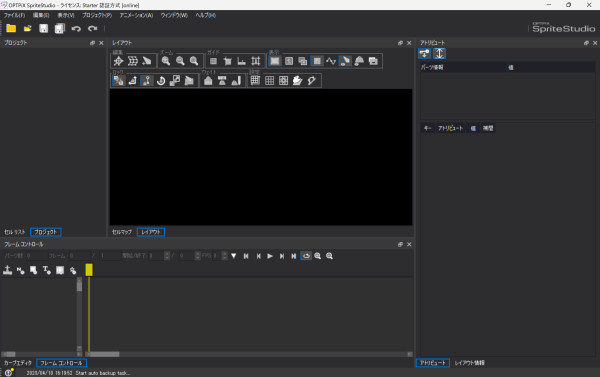The height and width of the screenshot is (377, 600).
Task: Switch to the セルマップ tab
Action: pos(122,232)
